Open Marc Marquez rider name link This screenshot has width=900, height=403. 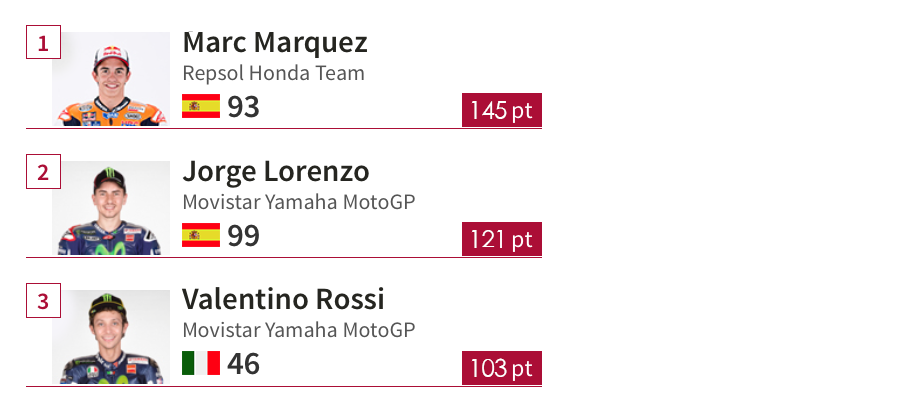pos(275,42)
